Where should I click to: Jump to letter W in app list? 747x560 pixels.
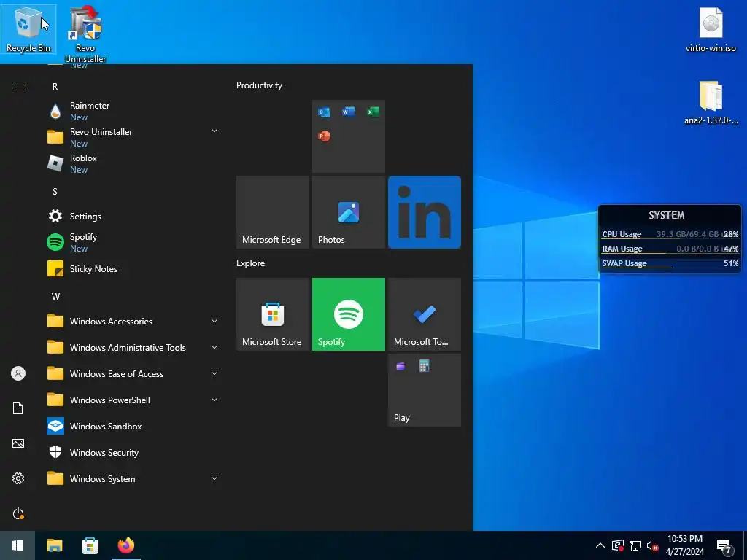pos(55,296)
